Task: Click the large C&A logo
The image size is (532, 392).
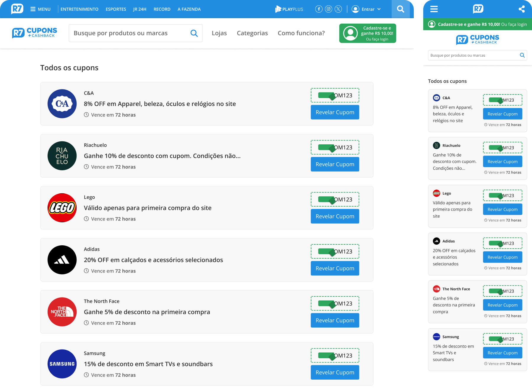Action: click(62, 104)
